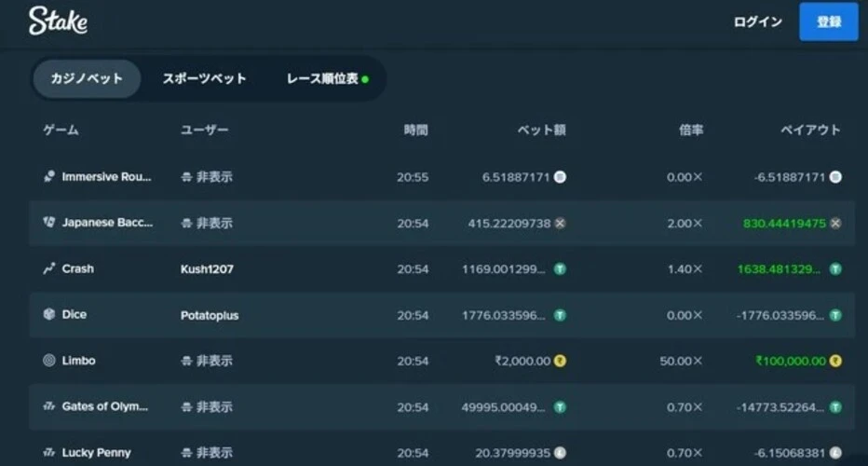Click the ログイン login link

coord(757,21)
